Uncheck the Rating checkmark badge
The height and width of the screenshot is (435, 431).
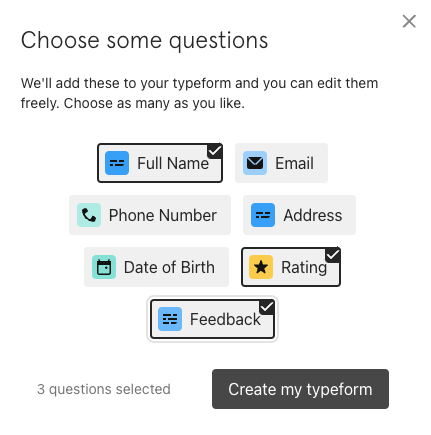coord(333,255)
